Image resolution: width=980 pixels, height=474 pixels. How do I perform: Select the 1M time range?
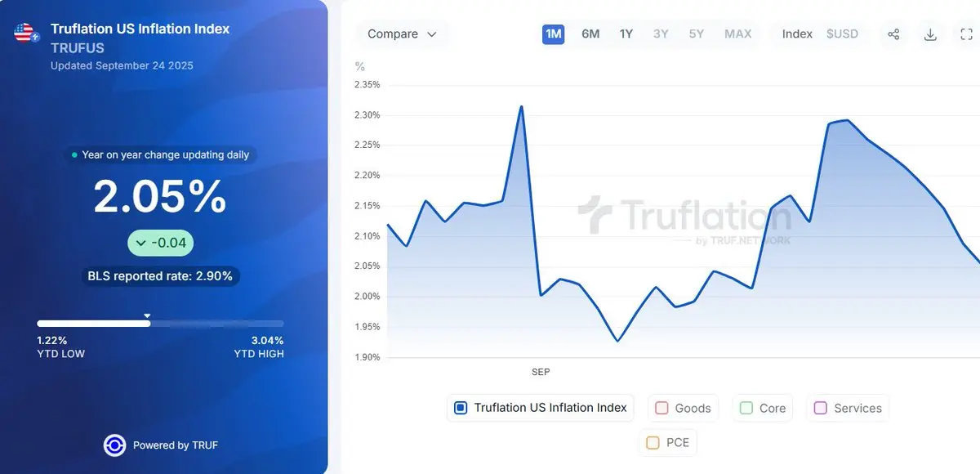[554, 34]
